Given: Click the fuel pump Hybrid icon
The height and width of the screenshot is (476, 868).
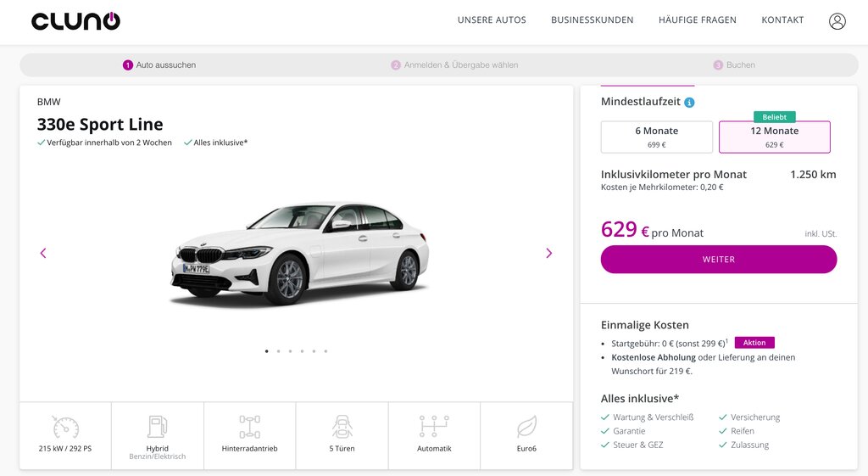Looking at the screenshot, I should [x=157, y=427].
